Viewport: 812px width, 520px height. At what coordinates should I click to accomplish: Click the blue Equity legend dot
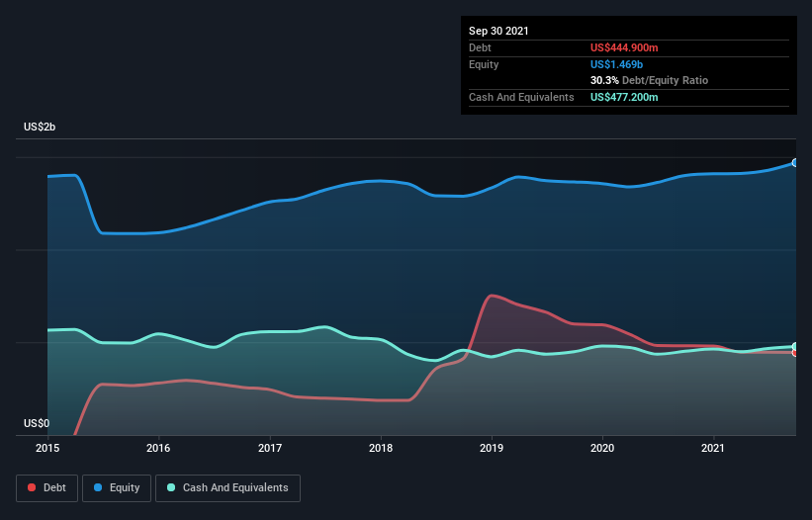(98, 487)
